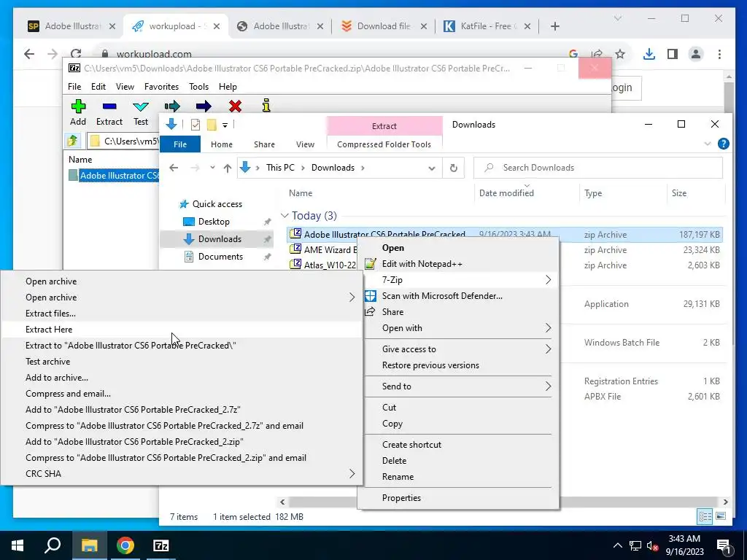The image size is (747, 560).
Task: Open Chrome profile avatar
Action: [x=695, y=54]
